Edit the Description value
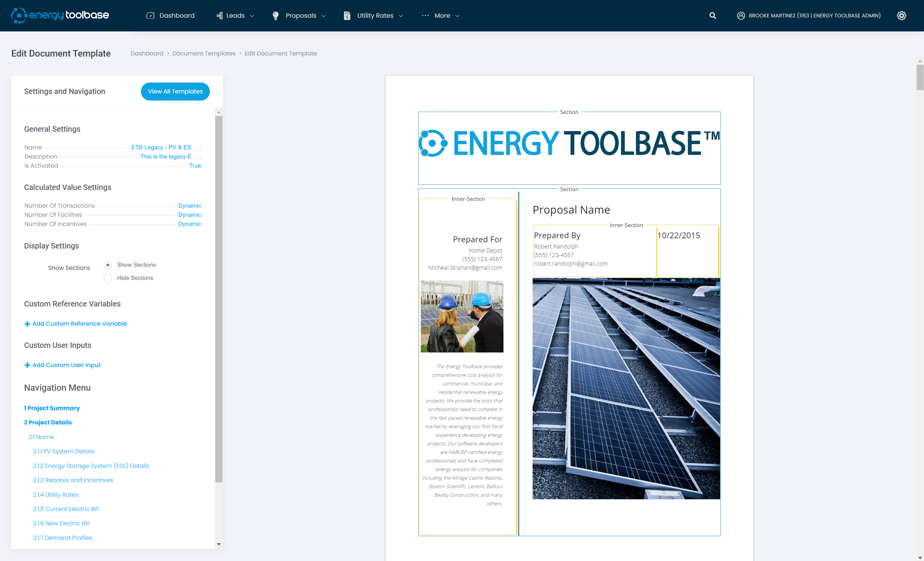The height and width of the screenshot is (561, 924). click(x=171, y=157)
